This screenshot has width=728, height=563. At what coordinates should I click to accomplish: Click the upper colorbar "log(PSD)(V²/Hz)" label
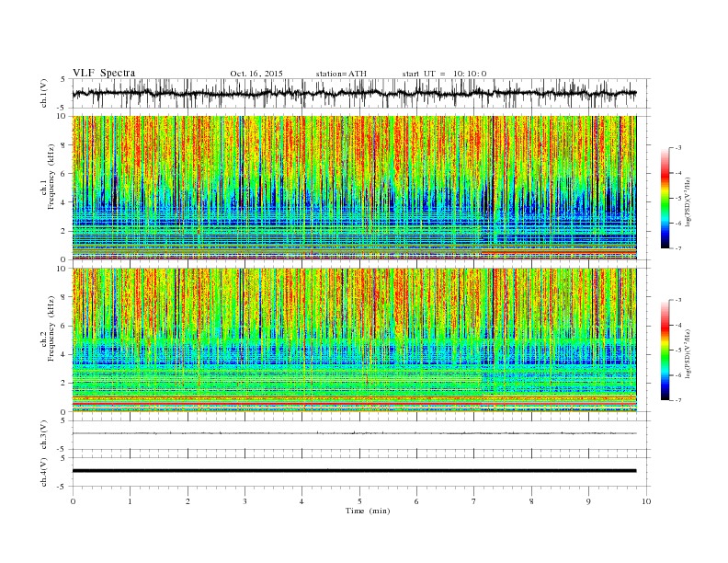(x=688, y=202)
